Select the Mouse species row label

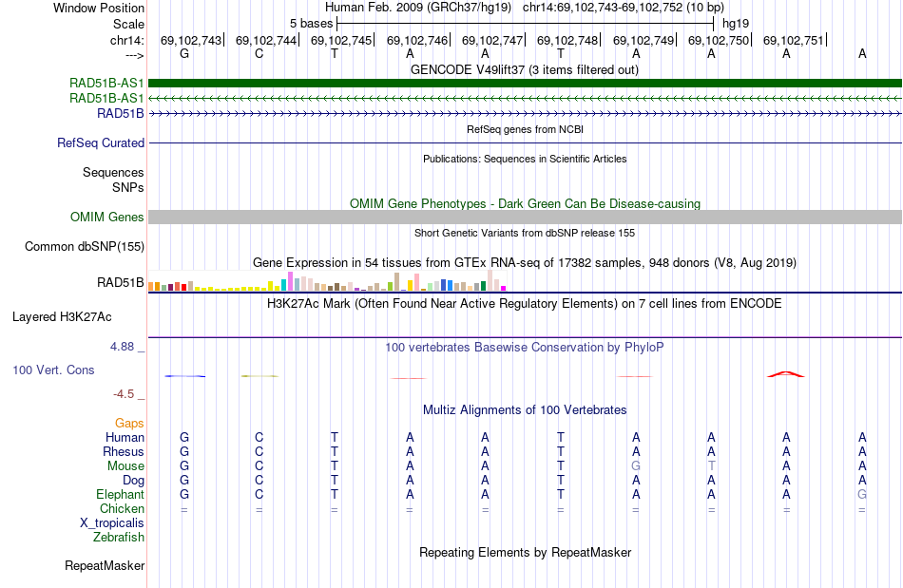tap(125, 466)
